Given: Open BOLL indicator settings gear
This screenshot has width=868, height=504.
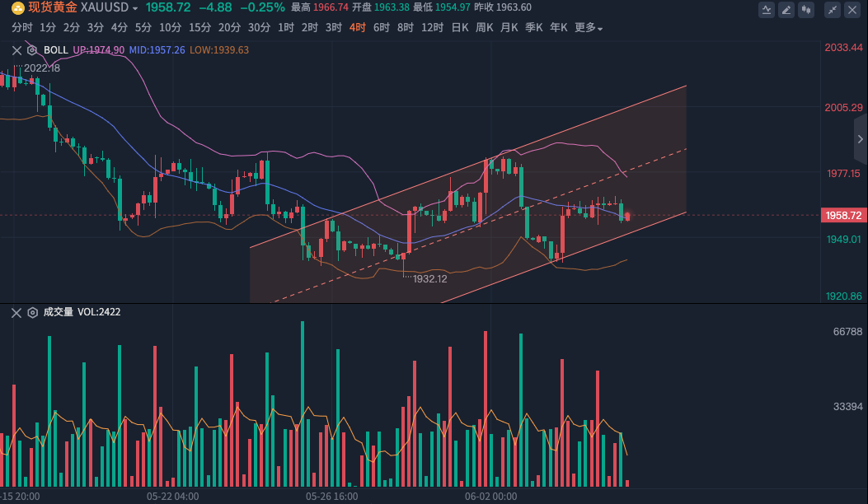Looking at the screenshot, I should click(33, 50).
